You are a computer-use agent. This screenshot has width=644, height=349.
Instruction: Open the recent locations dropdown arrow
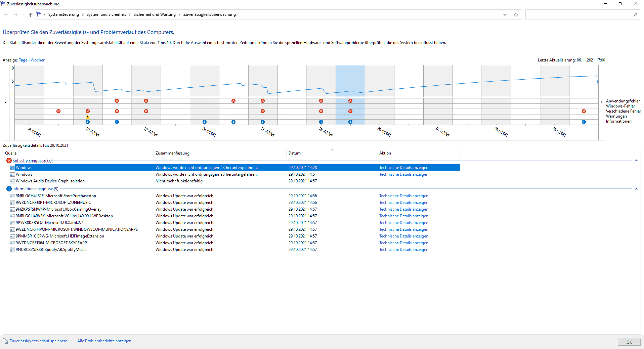pos(23,14)
